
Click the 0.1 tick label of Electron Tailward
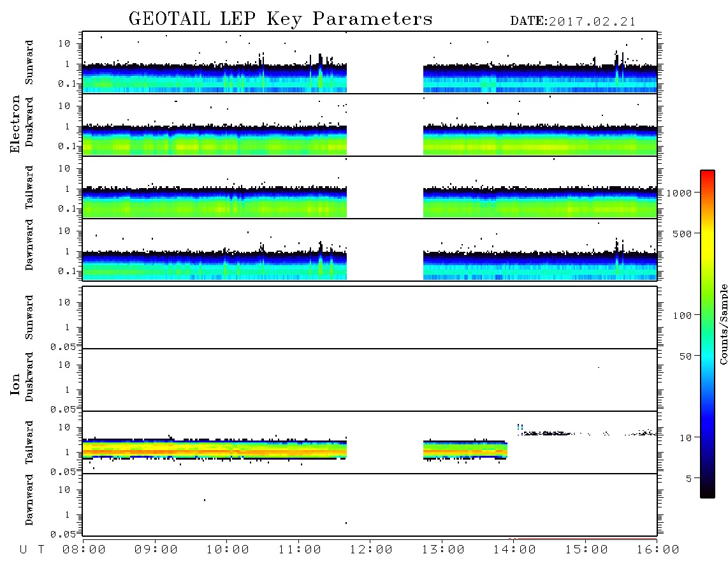(67, 209)
